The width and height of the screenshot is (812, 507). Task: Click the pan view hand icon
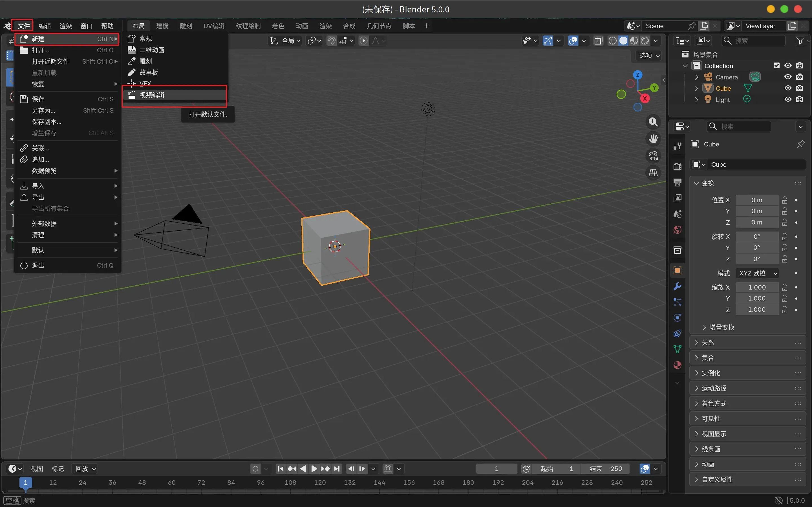click(653, 139)
